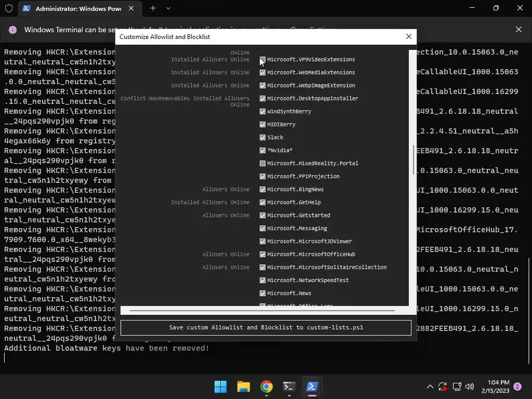Uncheck Microsoft.DesktopAppInstaller checkbox
The width and height of the screenshot is (532, 399).
point(262,98)
